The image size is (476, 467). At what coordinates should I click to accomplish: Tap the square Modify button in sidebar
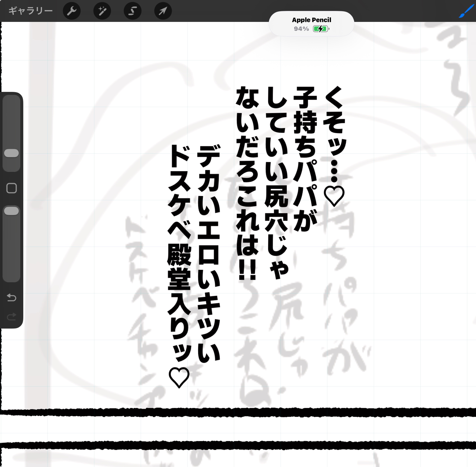pos(11,188)
